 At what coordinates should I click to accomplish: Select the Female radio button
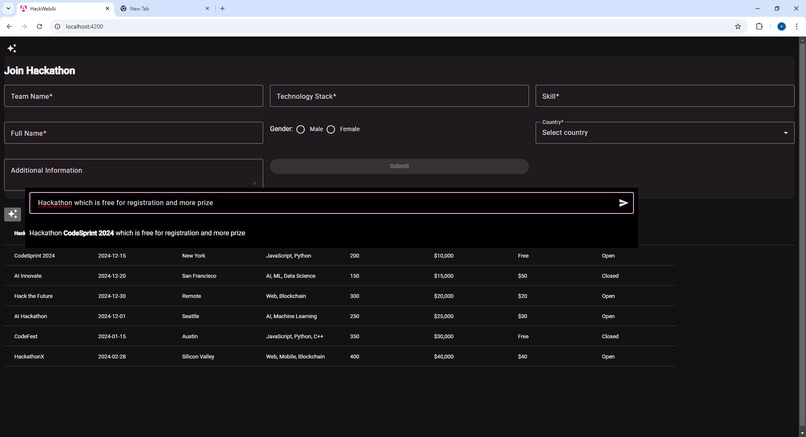coord(331,130)
